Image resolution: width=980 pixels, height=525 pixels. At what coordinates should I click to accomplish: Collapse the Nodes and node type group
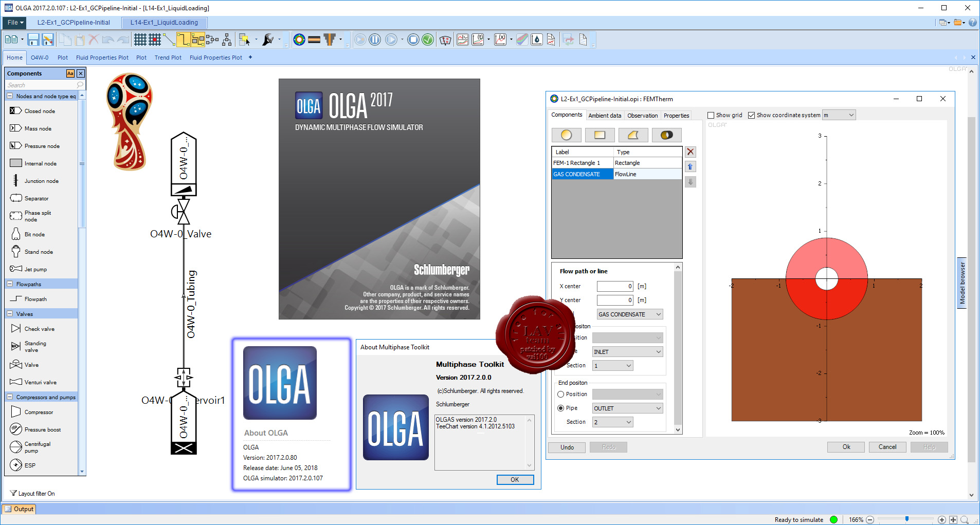point(10,96)
